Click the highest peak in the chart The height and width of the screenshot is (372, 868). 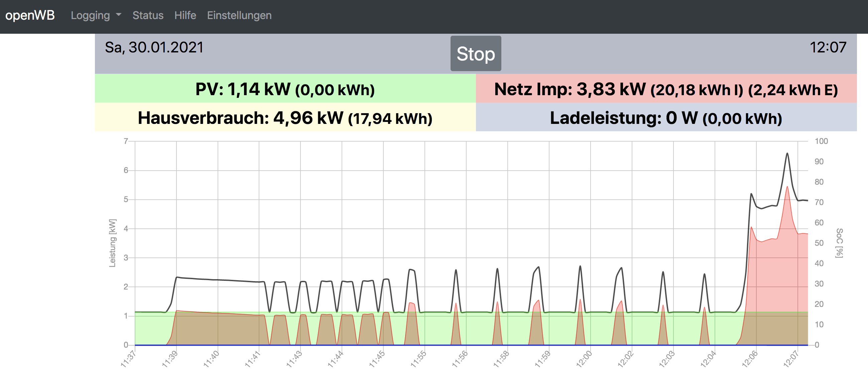[x=787, y=154]
